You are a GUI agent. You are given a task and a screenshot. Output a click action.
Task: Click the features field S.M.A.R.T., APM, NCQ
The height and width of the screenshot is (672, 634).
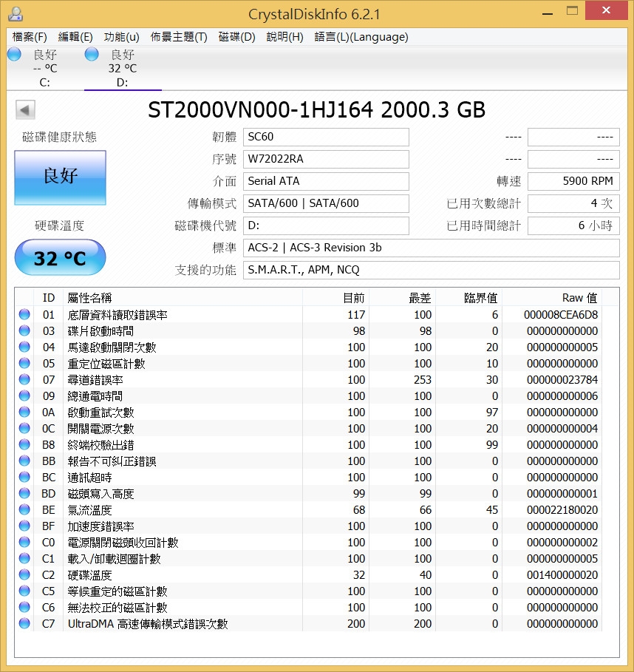coord(432,270)
